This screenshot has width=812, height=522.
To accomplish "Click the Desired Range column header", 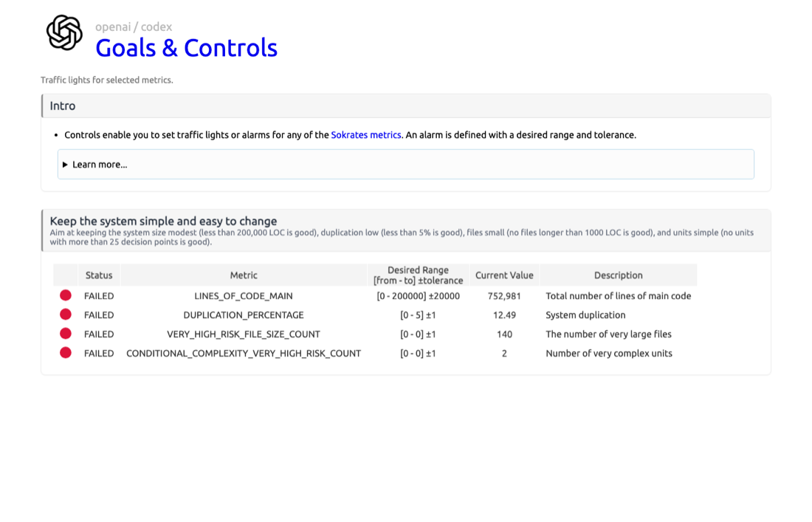I will (418, 275).
